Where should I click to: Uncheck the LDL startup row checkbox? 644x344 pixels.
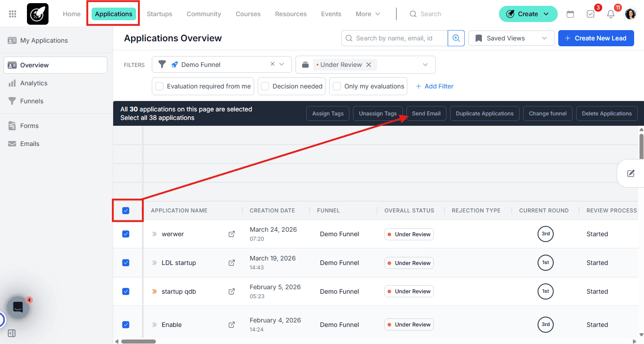click(x=126, y=263)
